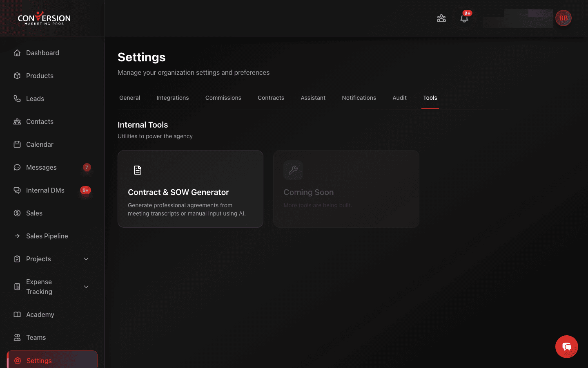588x368 pixels.
Task: Expand the Expense Tracking submenu
Action: (x=86, y=287)
